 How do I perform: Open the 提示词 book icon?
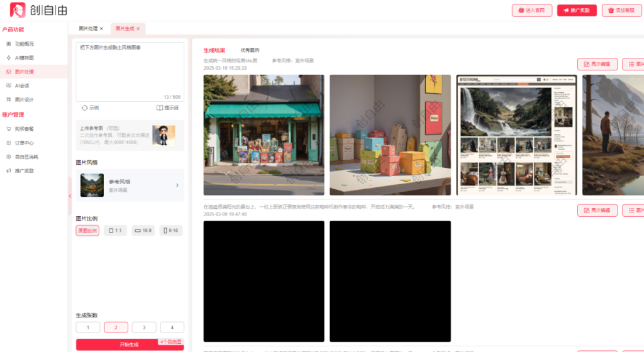tap(160, 108)
